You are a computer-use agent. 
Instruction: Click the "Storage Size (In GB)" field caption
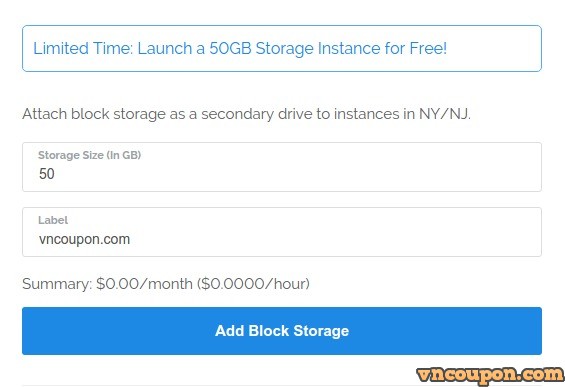pos(89,155)
